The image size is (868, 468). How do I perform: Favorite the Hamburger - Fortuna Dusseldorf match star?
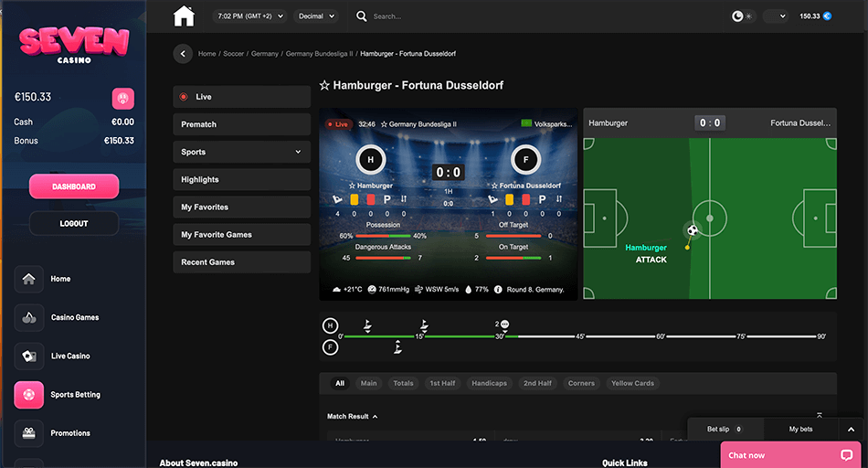pyautogui.click(x=324, y=85)
